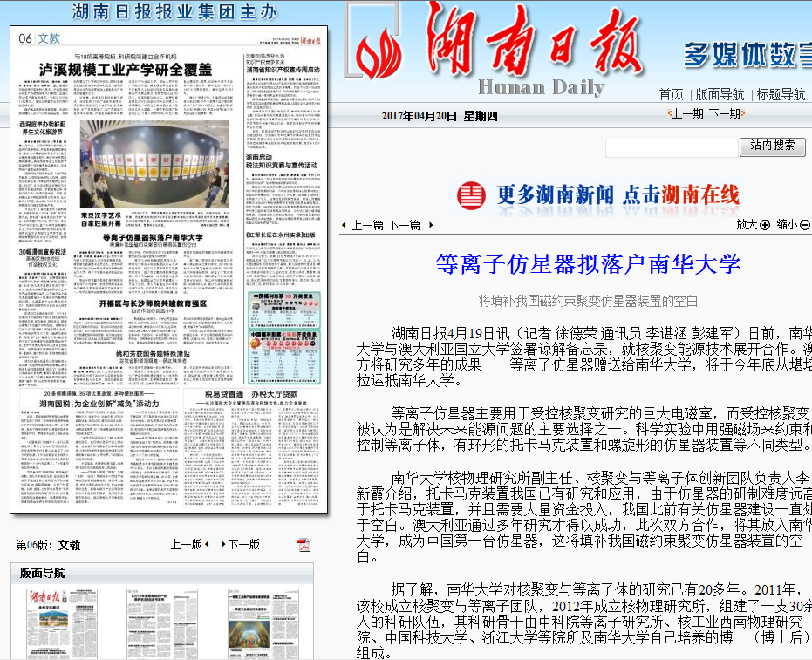Open the PDF download icon
Viewport: 812px width, 660px height.
[x=303, y=544]
